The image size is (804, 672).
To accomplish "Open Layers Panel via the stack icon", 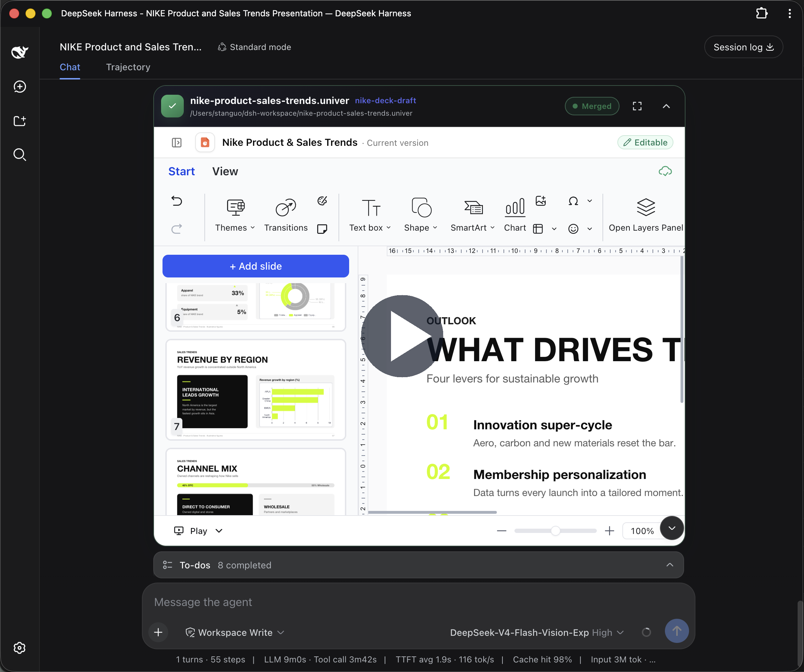I will tap(646, 207).
